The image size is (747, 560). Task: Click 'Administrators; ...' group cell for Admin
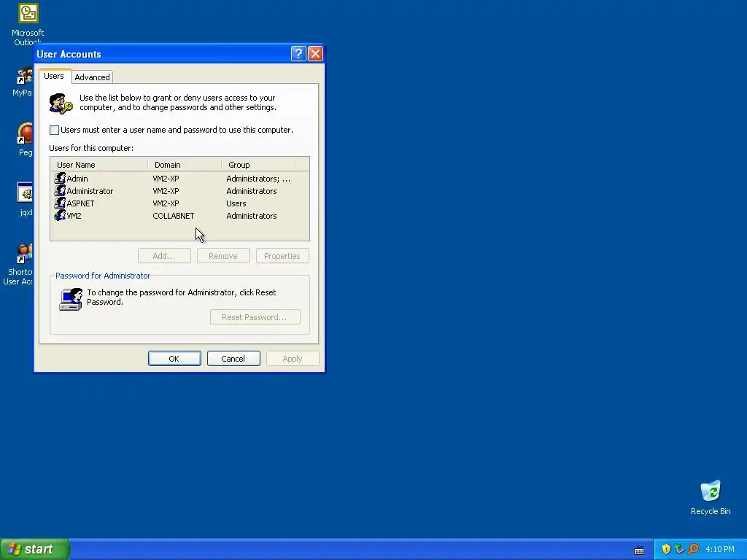[258, 179]
